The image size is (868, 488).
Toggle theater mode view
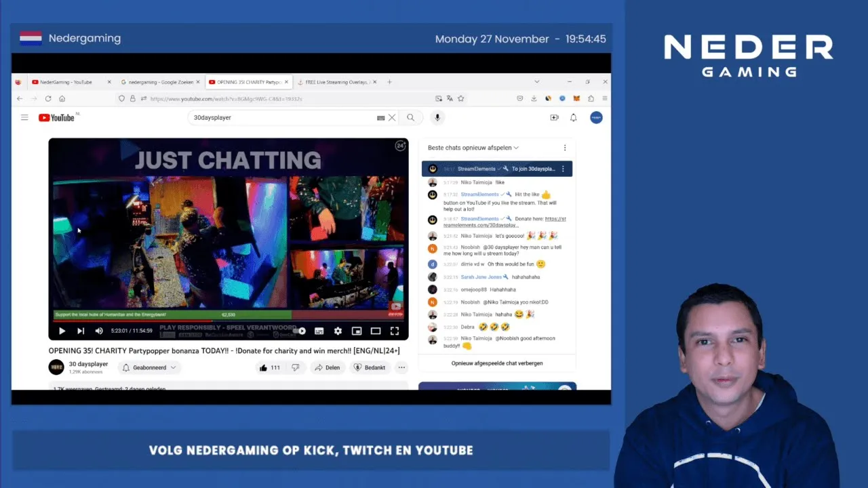point(375,331)
